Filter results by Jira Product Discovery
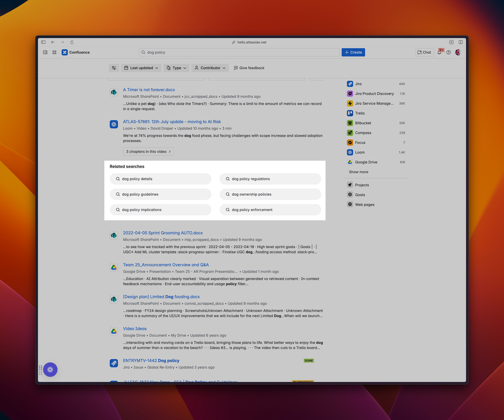 tap(376, 93)
